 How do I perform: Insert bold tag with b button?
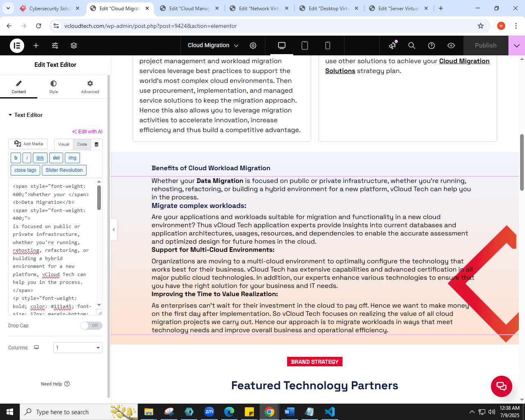click(16, 158)
